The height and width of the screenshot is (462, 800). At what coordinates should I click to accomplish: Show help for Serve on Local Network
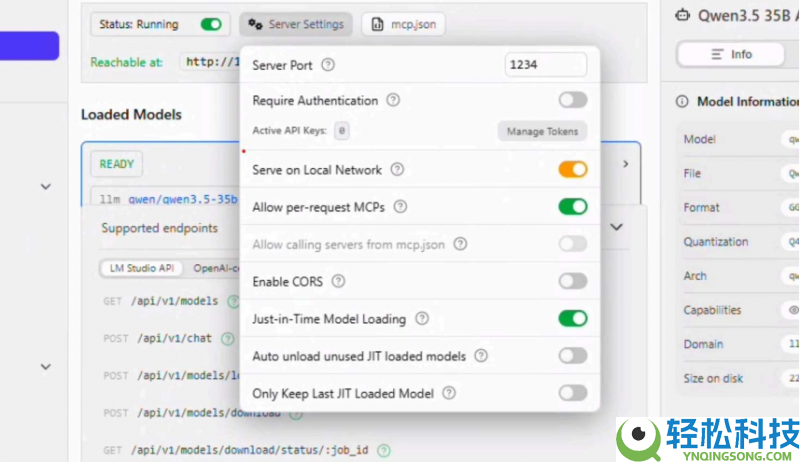tap(397, 169)
